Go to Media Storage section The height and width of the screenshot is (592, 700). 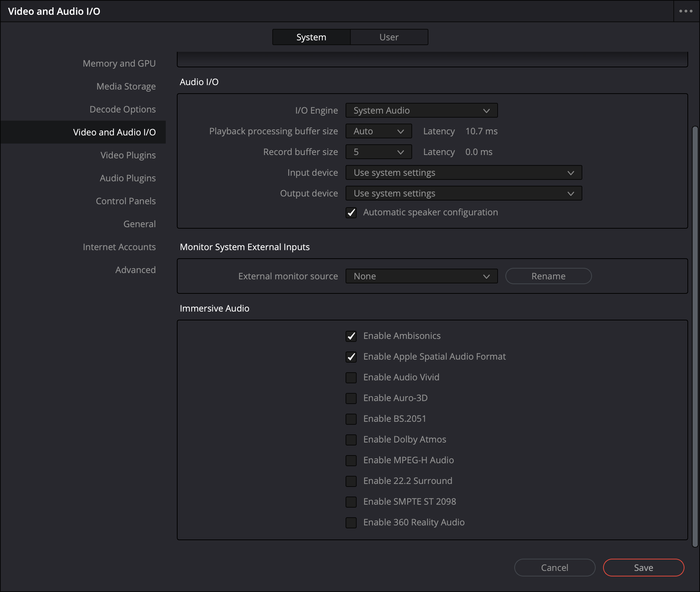[x=126, y=86]
